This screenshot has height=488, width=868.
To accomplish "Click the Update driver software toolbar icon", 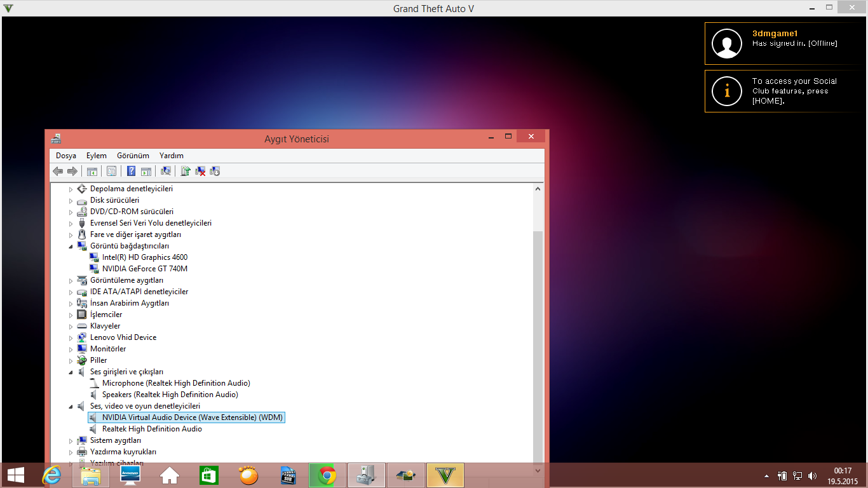I will pos(186,171).
